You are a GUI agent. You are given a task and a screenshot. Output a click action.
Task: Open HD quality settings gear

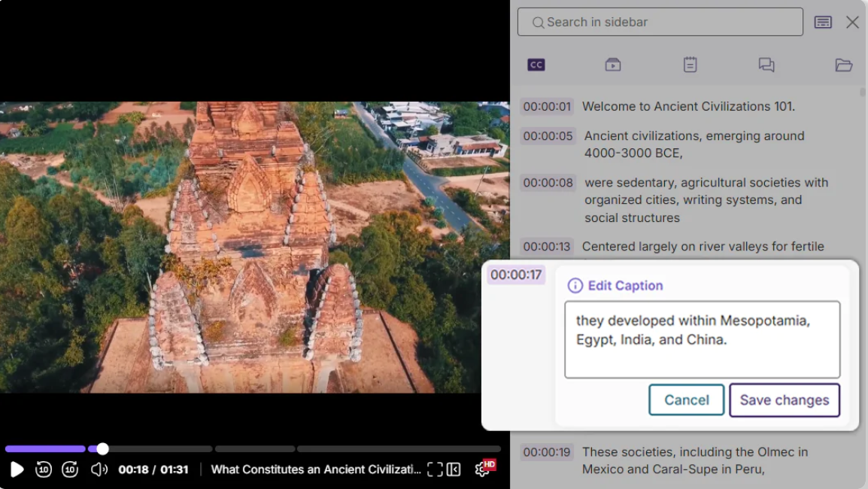point(484,469)
